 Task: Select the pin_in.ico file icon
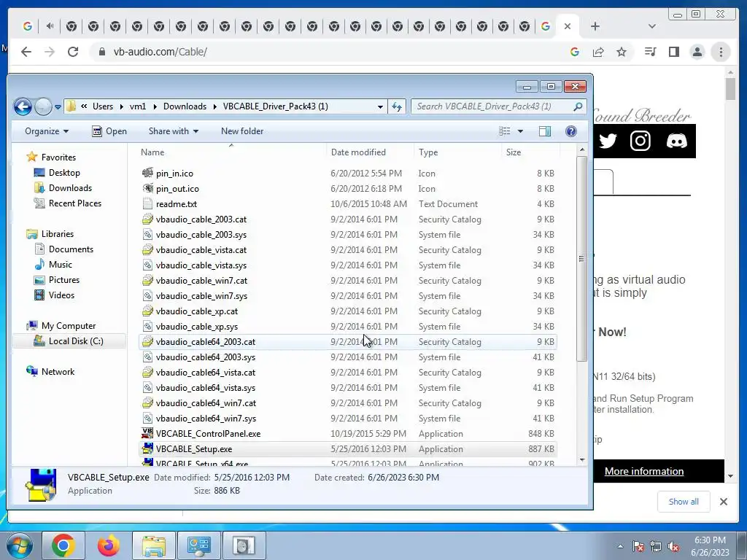[x=147, y=173]
